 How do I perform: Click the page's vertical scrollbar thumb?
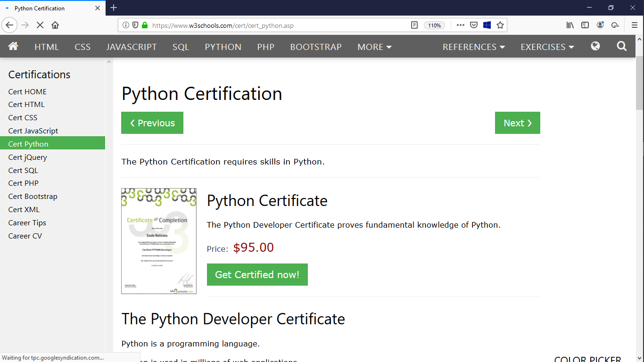pos(640,84)
